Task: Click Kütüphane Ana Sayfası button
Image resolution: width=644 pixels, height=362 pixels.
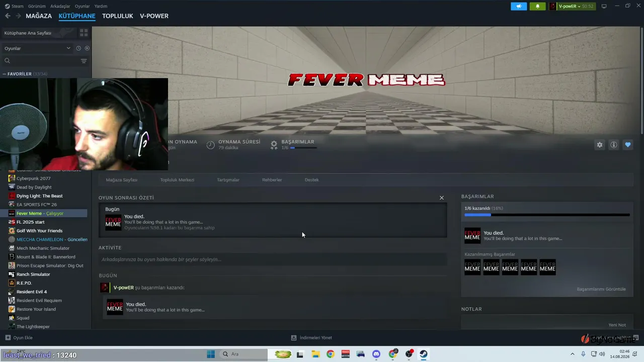Action: coord(39,33)
